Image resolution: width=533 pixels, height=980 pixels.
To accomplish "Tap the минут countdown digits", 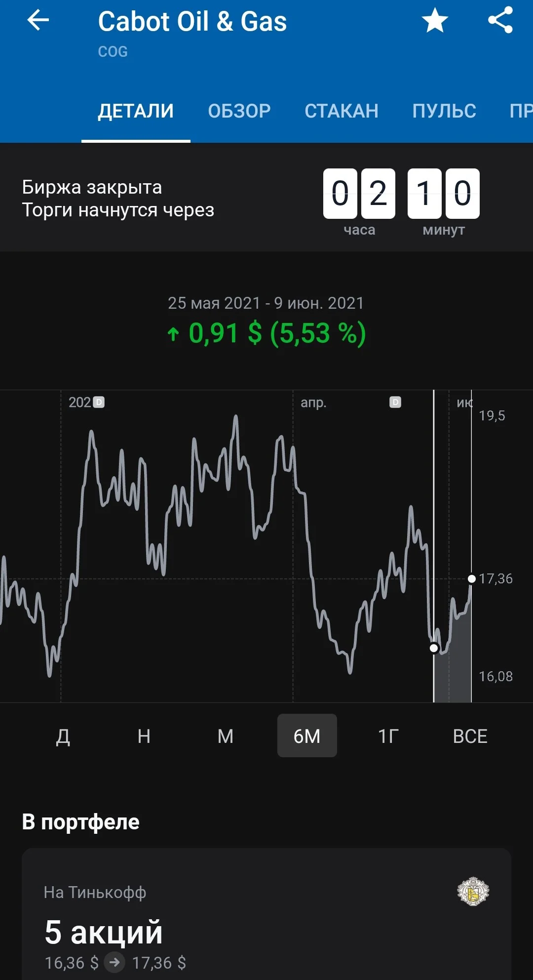I will coord(444,193).
